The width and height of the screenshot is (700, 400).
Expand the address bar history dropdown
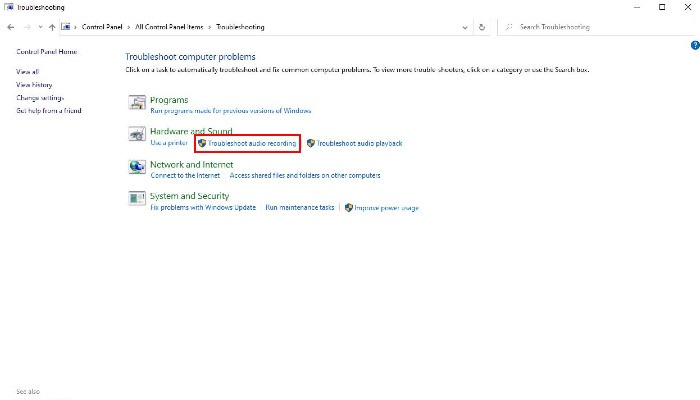[465, 27]
